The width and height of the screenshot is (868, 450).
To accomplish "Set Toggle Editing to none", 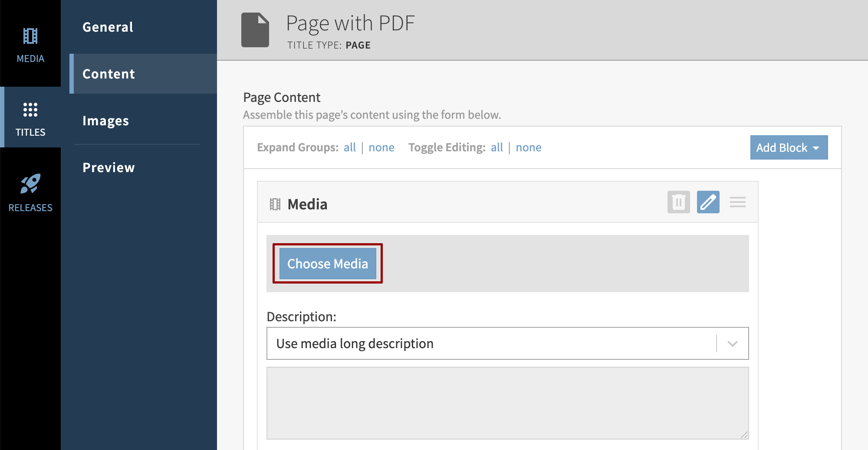I will point(528,147).
